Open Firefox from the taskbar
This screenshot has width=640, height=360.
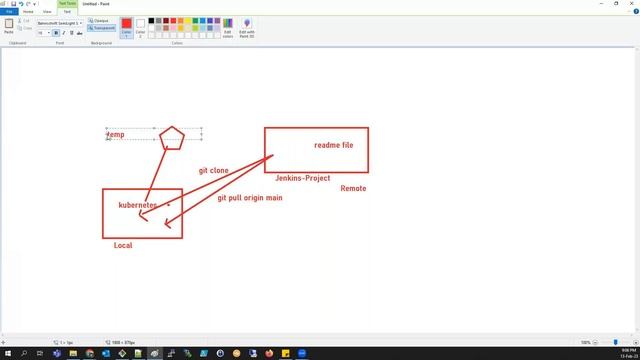coord(269,353)
